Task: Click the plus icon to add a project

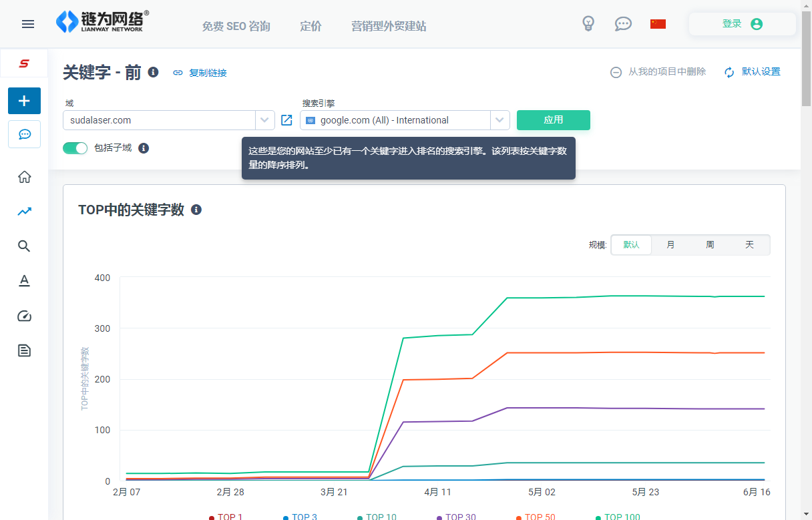Action: tap(24, 101)
